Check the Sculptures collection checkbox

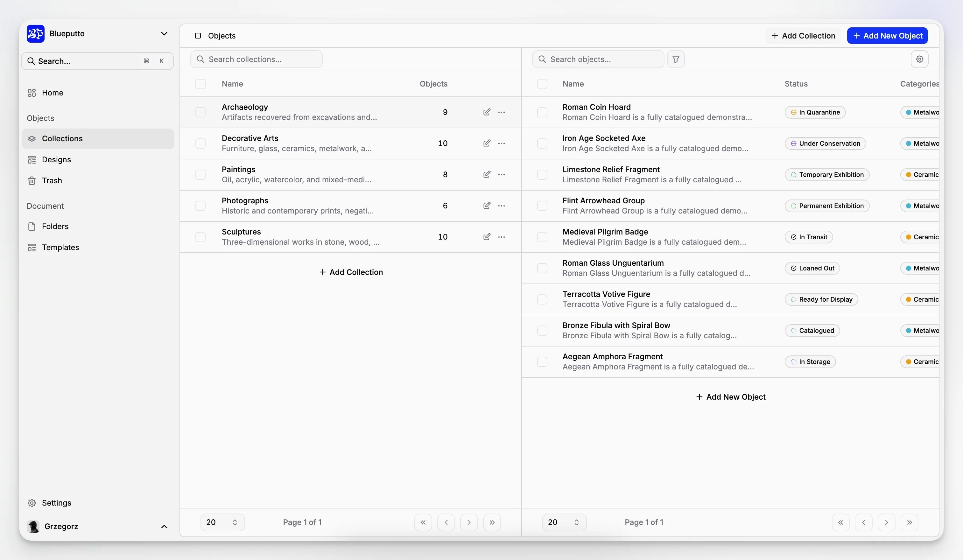tap(200, 237)
